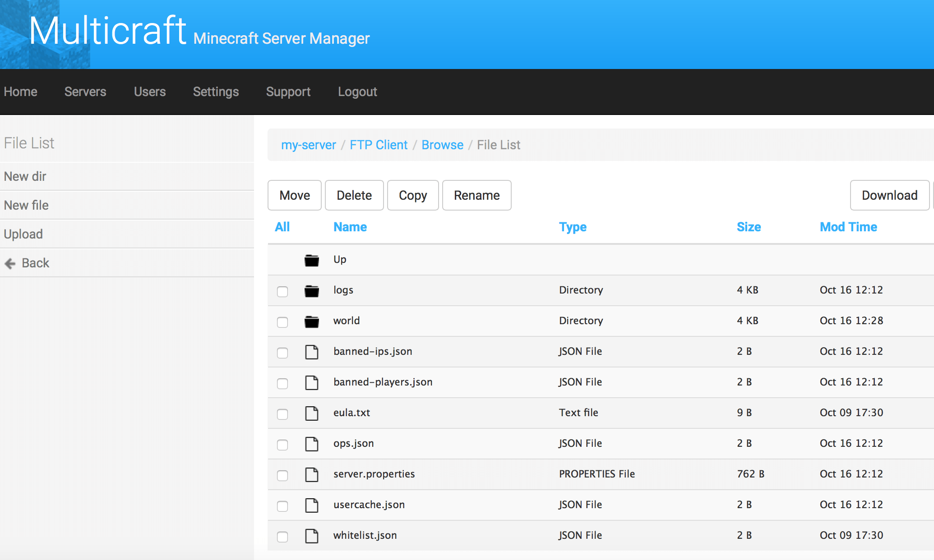
Task: Click the ops.json file icon
Action: [311, 444]
